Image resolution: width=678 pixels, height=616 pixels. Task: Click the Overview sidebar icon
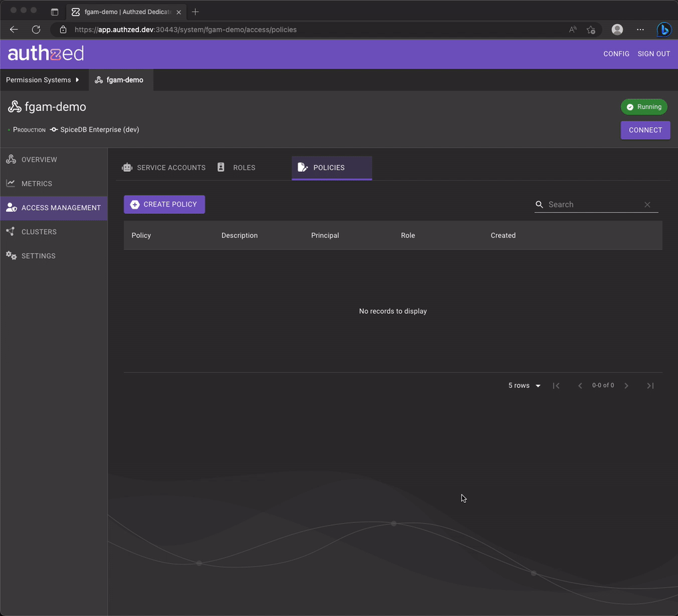point(11,159)
